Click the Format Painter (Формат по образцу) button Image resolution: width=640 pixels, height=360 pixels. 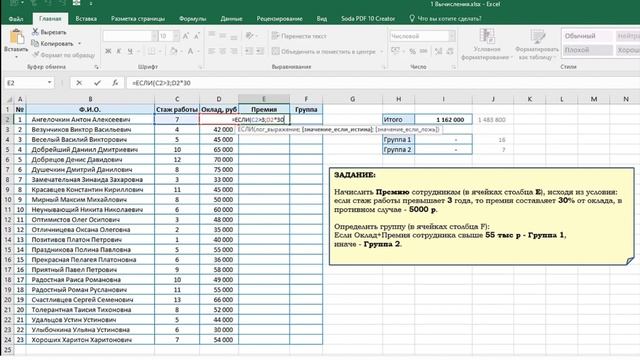coord(63,55)
